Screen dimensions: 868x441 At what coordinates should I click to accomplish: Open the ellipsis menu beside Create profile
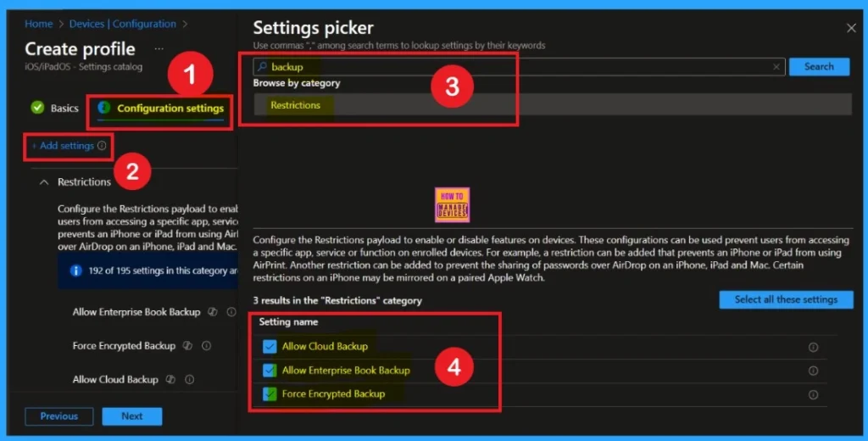(159, 48)
